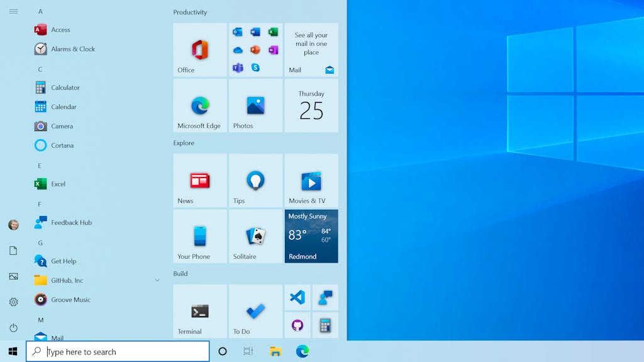Launch Microsoft Edge from the taskbar
644x362 pixels.
click(303, 351)
